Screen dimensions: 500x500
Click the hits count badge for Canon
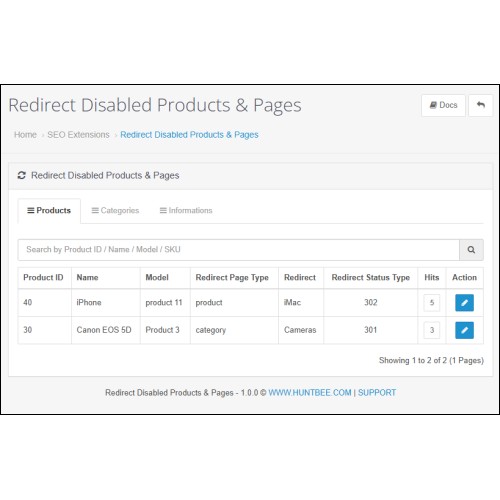point(432,330)
